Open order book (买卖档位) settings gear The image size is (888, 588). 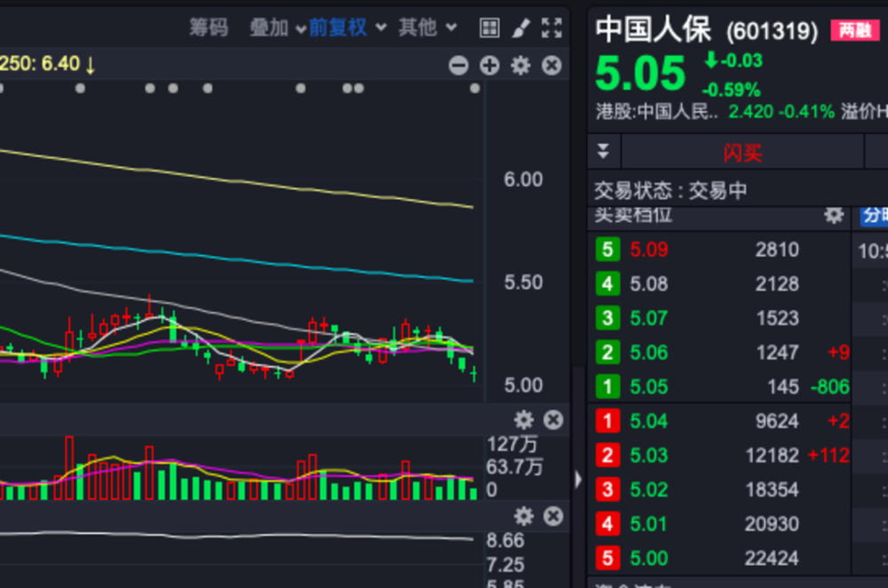tap(833, 215)
